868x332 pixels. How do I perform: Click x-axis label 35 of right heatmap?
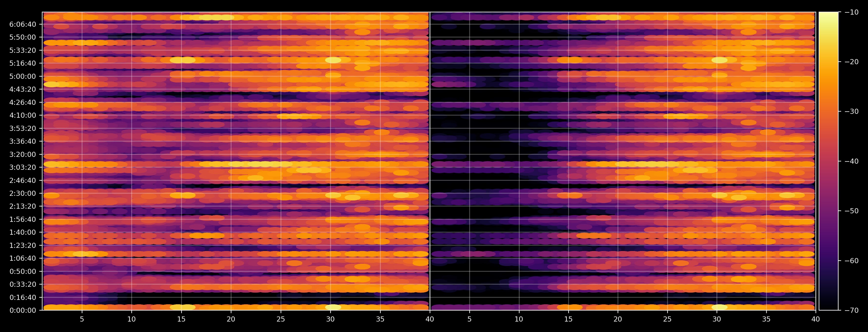click(x=766, y=319)
